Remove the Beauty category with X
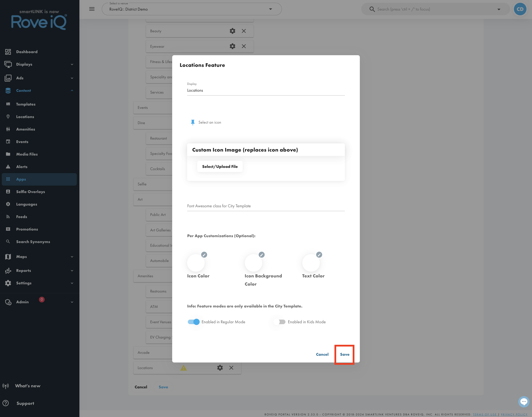Image resolution: width=532 pixels, height=417 pixels. (244, 31)
